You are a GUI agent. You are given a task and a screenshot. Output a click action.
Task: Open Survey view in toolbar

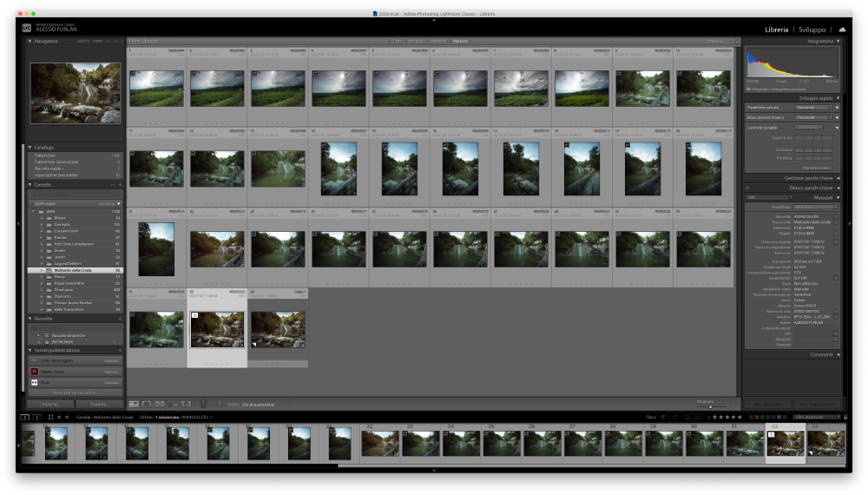point(174,404)
